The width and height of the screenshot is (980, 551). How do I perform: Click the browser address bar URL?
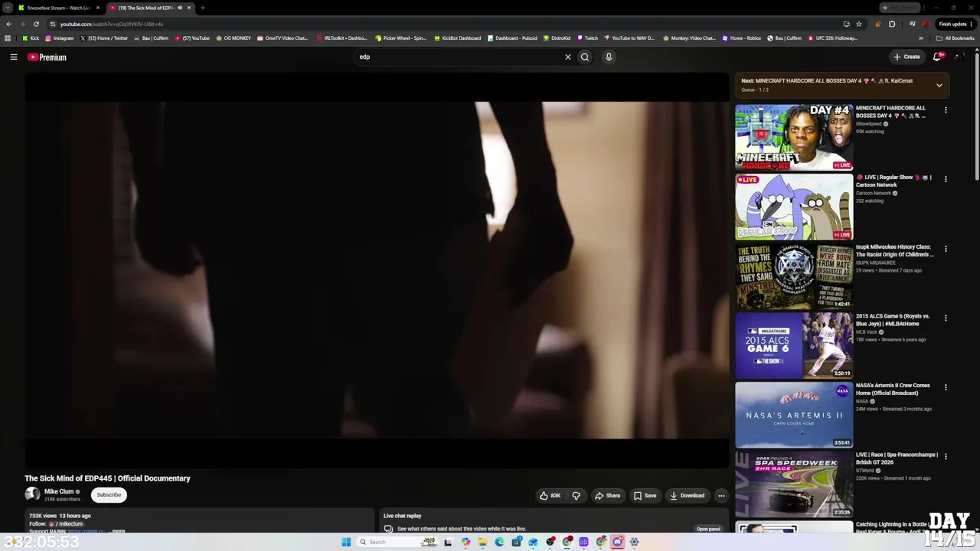pyautogui.click(x=112, y=24)
